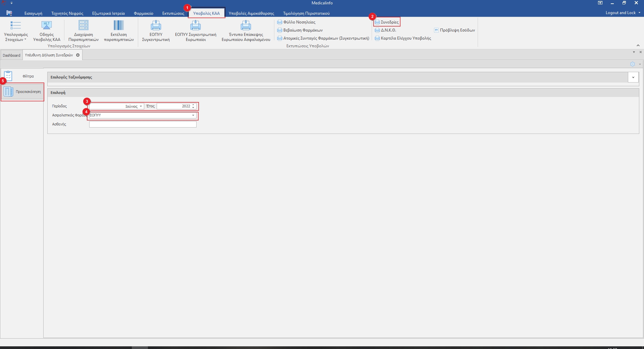This screenshot has width=644, height=349.
Task: Click Εκτέλεση παραπεμπτικών barcode icon
Action: click(x=118, y=26)
